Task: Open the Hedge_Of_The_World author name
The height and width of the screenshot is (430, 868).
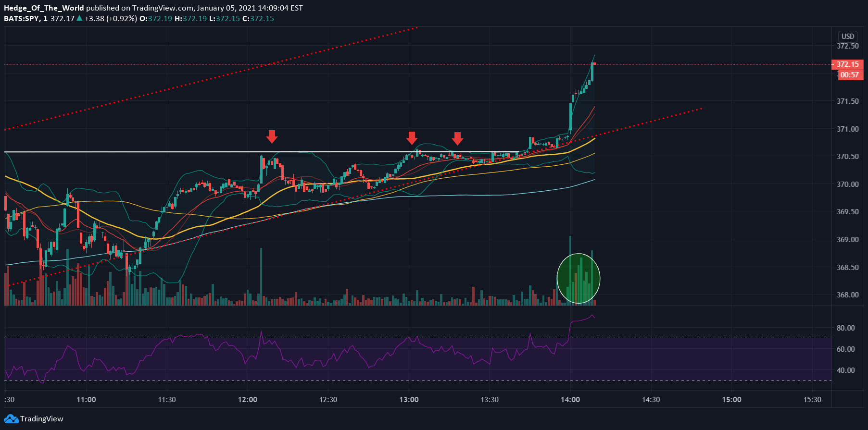Action: tap(44, 8)
